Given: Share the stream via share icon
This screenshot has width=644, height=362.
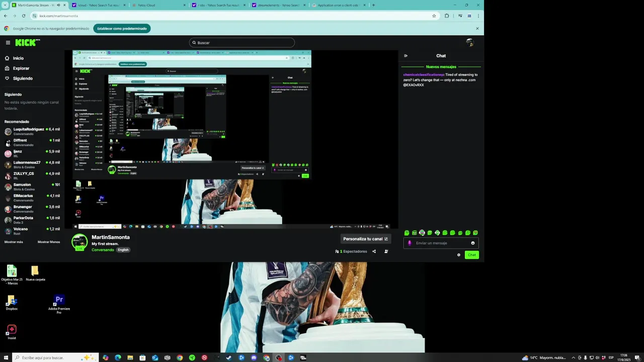Looking at the screenshot, I should pos(374,251).
